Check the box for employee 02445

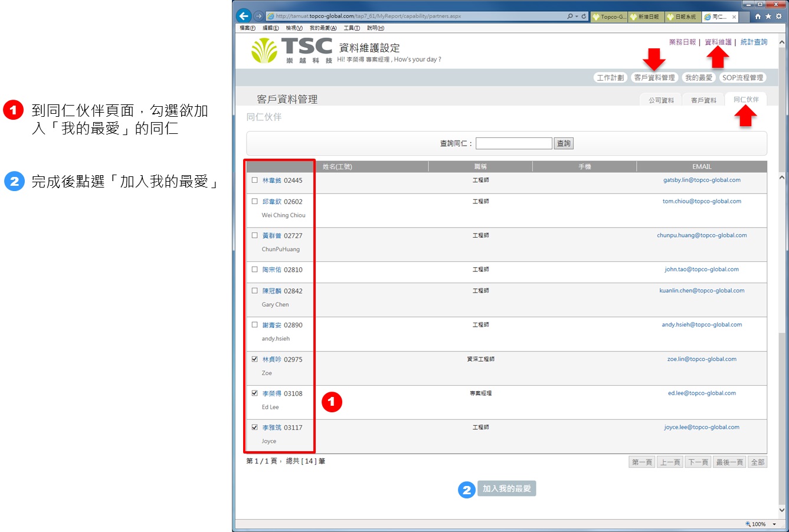point(255,180)
